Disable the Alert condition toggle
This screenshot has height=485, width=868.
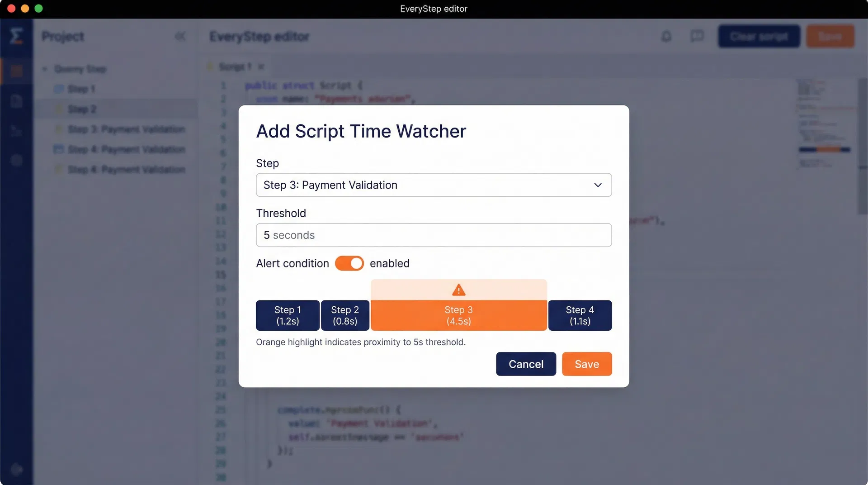pos(349,263)
